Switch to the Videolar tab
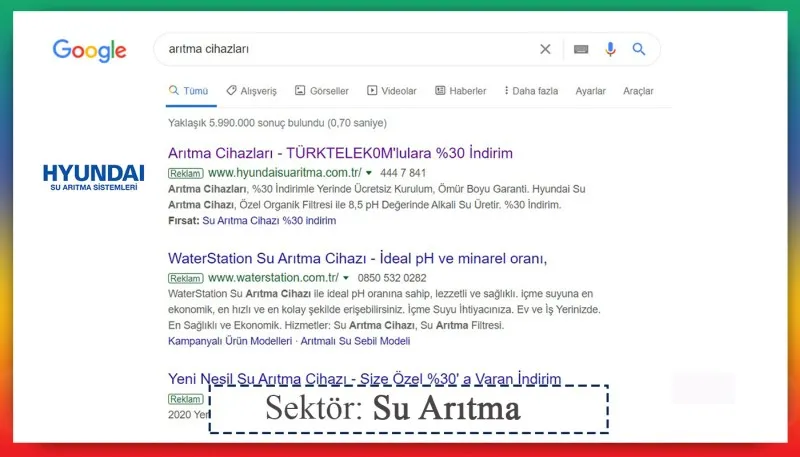Viewport: 800px width, 457px height. [x=392, y=91]
